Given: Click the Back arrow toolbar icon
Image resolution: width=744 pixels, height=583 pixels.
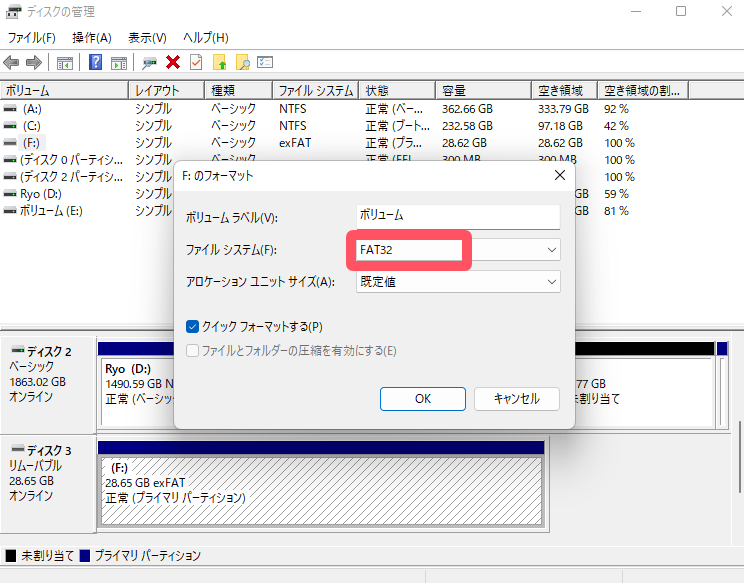Looking at the screenshot, I should pyautogui.click(x=11, y=62).
